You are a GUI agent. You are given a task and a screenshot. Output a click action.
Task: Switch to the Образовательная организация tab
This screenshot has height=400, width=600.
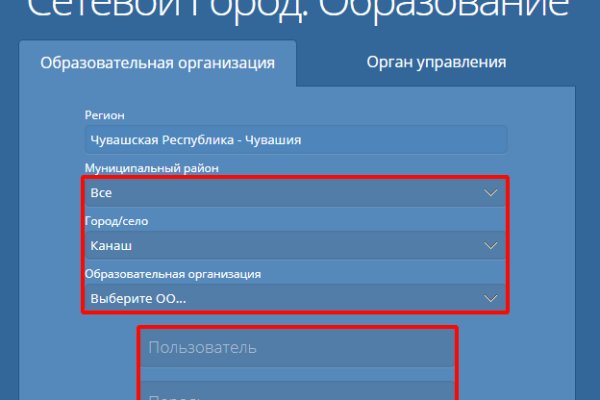tap(157, 62)
